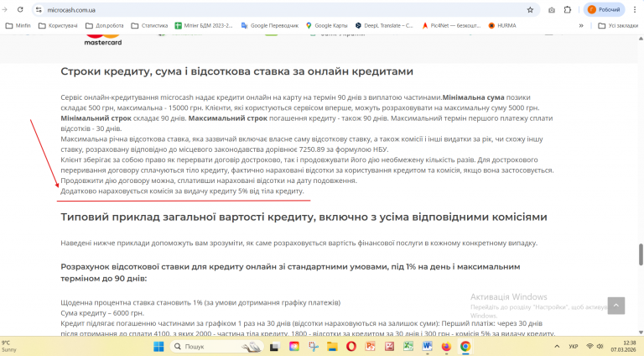Open the volume speaker tray icon
This screenshot has width=644, height=356.
pyautogui.click(x=600, y=347)
